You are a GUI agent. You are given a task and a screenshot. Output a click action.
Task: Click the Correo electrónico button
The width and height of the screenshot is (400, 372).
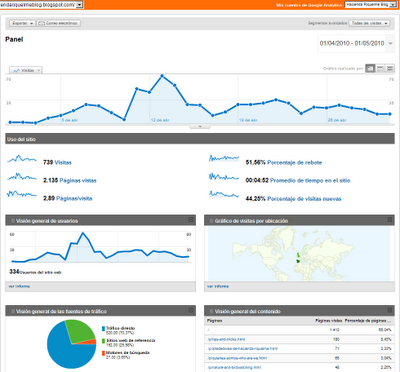point(58,23)
